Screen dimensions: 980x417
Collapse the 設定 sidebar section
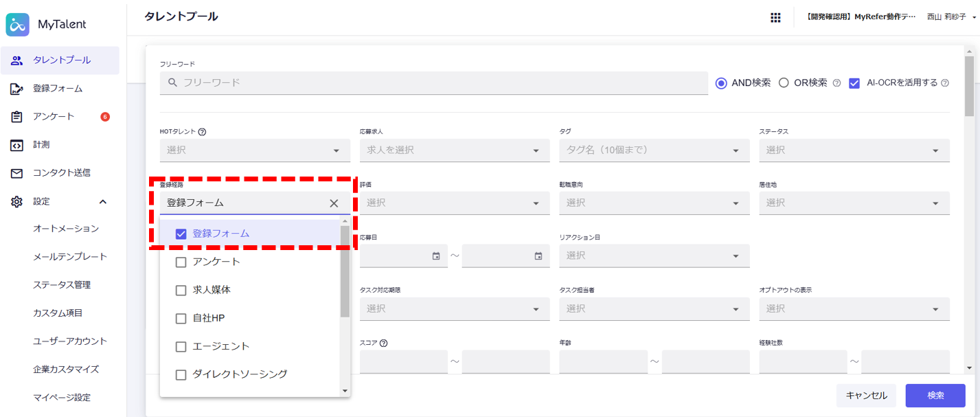pyautogui.click(x=103, y=201)
